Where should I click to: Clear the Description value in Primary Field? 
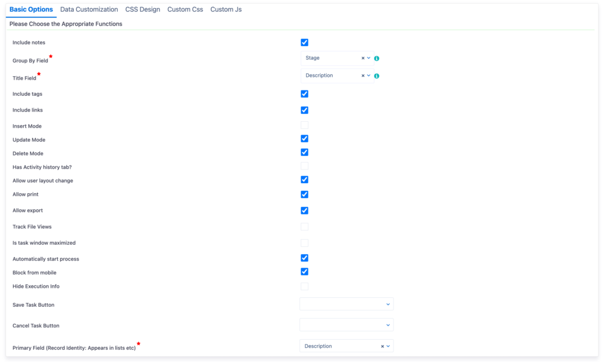tap(382, 346)
